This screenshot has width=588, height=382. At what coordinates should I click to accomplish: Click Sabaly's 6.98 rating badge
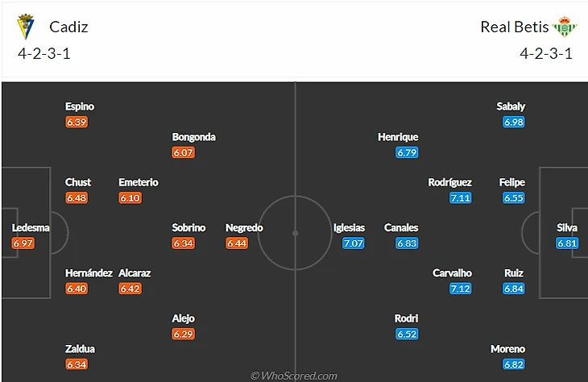coord(514,122)
